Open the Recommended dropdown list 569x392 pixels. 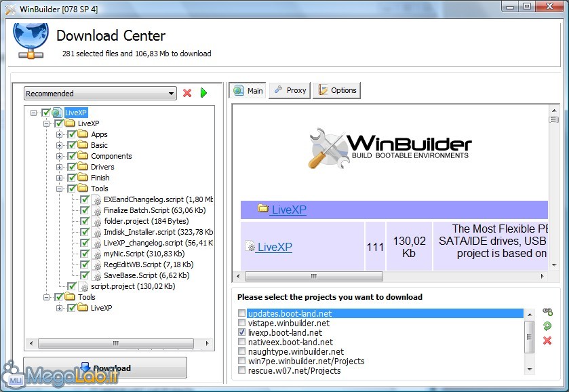click(100, 94)
